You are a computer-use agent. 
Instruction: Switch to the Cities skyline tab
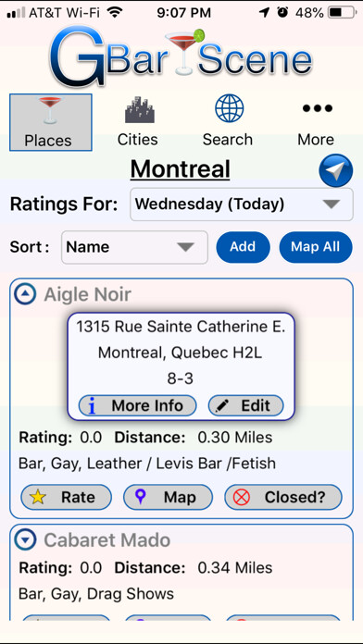click(x=138, y=122)
